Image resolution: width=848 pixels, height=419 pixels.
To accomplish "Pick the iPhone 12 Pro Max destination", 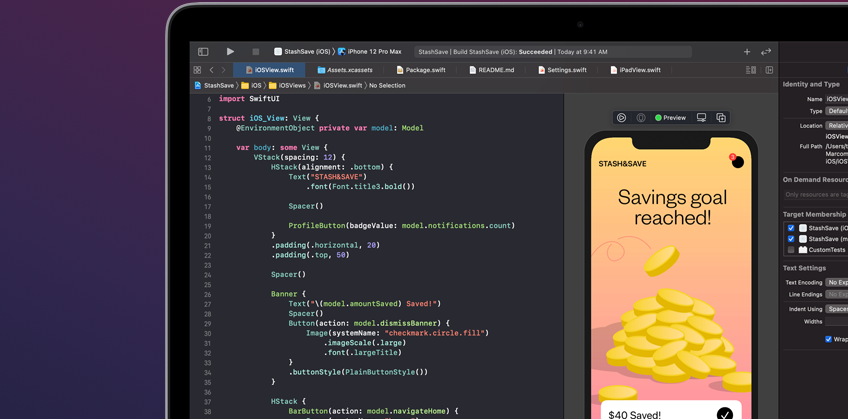I will click(x=370, y=52).
